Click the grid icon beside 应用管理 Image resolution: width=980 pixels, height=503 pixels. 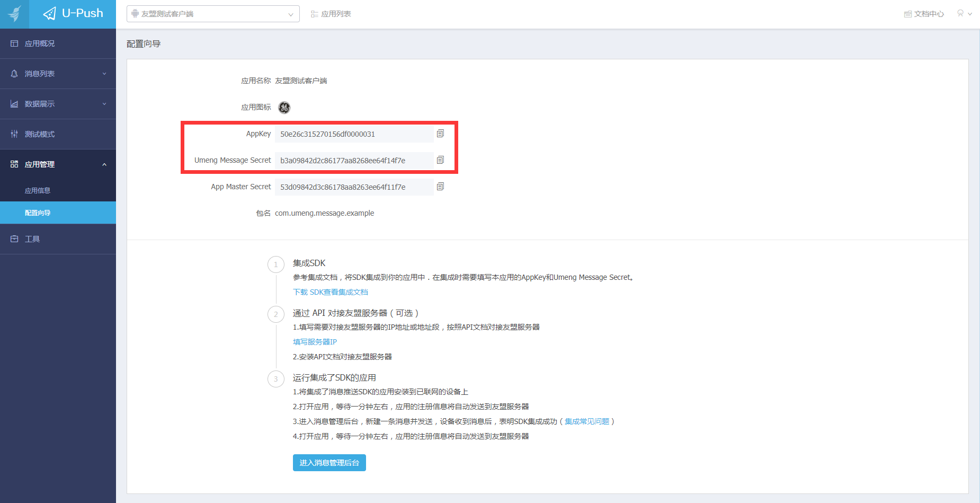click(14, 164)
